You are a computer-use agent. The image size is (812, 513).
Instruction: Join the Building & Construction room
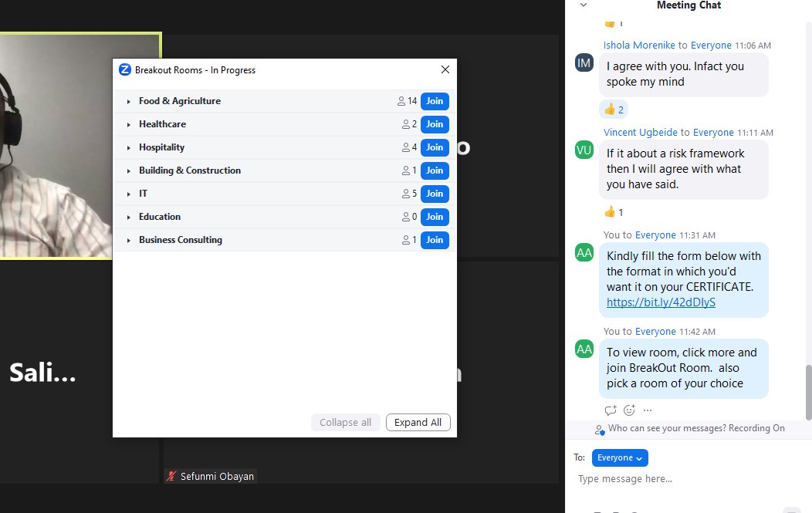(435, 170)
